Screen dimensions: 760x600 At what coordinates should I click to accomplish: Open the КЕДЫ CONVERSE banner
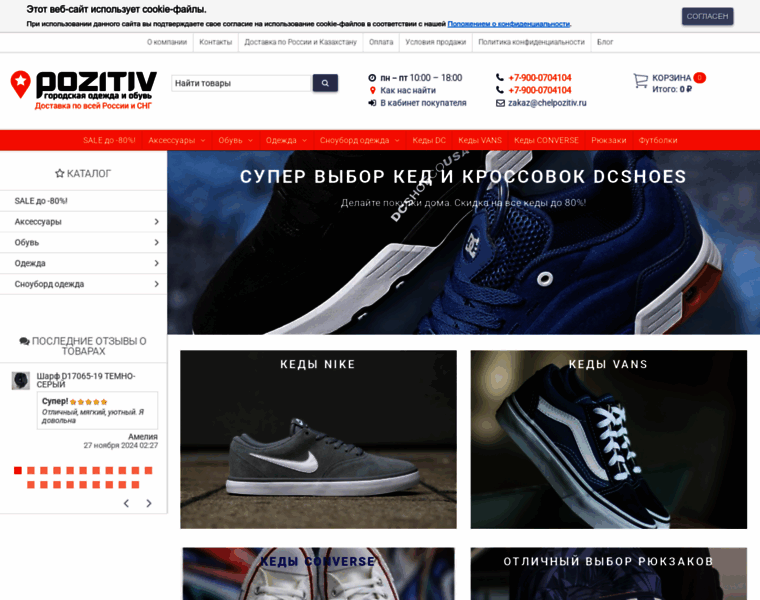tap(318, 574)
